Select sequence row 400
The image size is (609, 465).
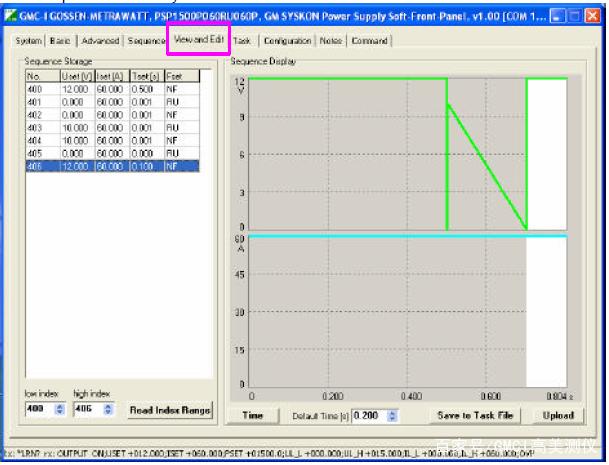tap(113, 89)
